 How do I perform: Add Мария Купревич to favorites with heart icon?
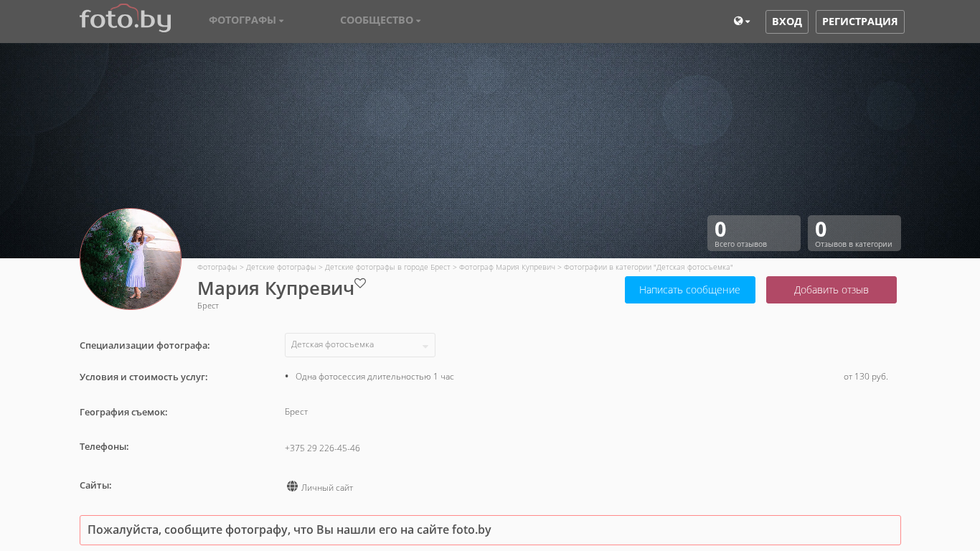tap(360, 283)
